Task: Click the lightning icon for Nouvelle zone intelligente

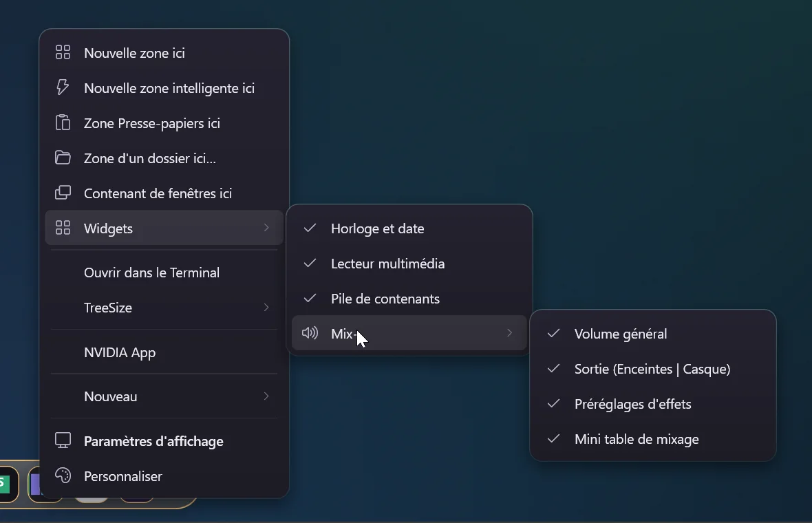Action: [x=63, y=87]
